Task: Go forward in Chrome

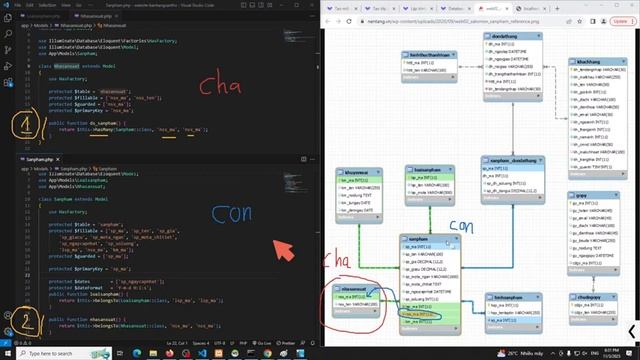Action: tap(338, 21)
